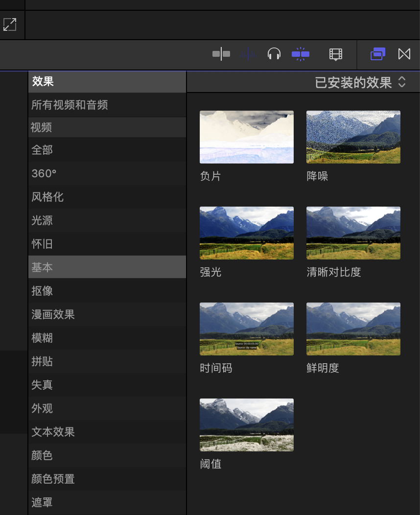Screen dimensions: 420x515
Task: Open the 模糊 effects category
Action: tap(42, 338)
